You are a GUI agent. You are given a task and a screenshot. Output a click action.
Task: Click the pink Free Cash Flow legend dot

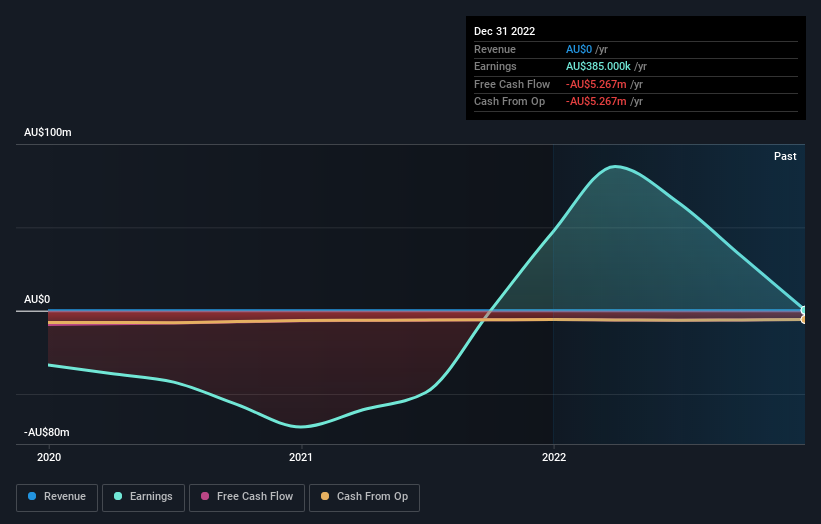205,496
